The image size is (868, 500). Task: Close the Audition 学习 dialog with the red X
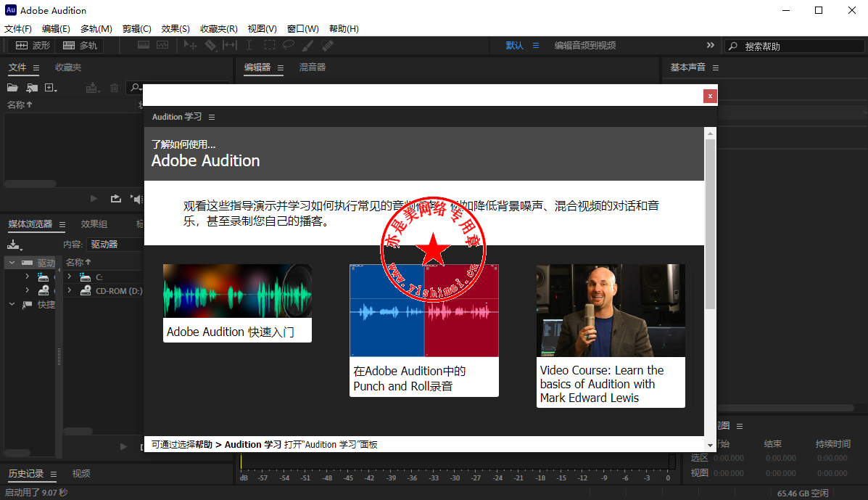click(710, 97)
